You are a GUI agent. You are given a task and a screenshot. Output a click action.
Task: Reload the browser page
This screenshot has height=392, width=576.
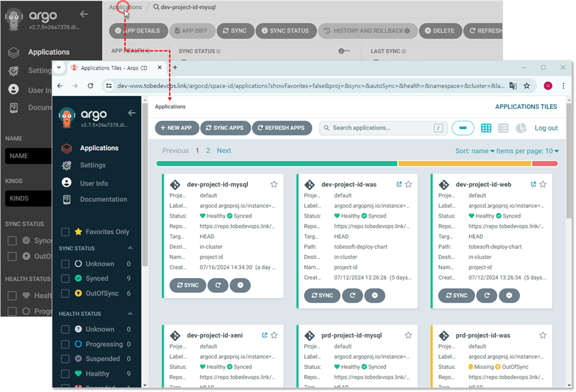pyautogui.click(x=90, y=86)
